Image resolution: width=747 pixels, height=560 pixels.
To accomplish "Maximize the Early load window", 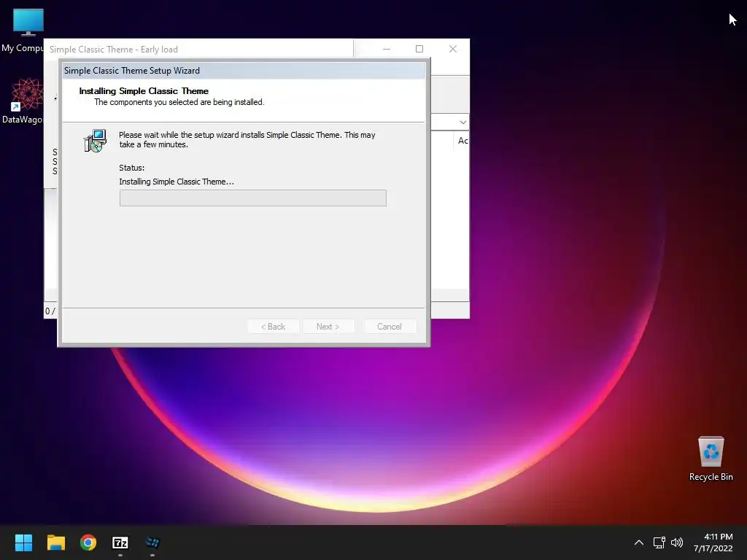I will (419, 49).
